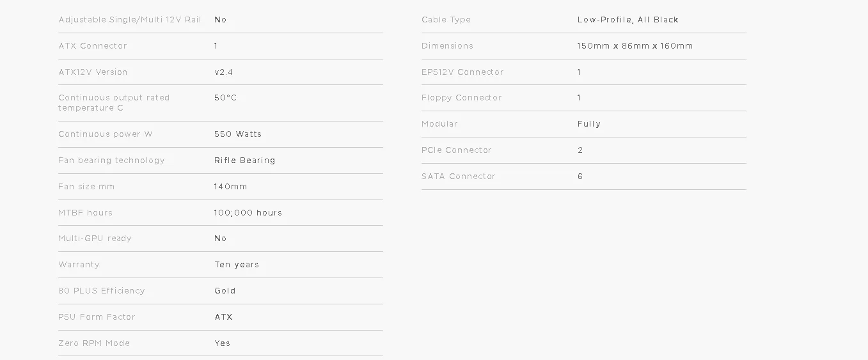This screenshot has width=868, height=360.
Task: Click the "80 PLUS Efficiency" label
Action: [102, 291]
